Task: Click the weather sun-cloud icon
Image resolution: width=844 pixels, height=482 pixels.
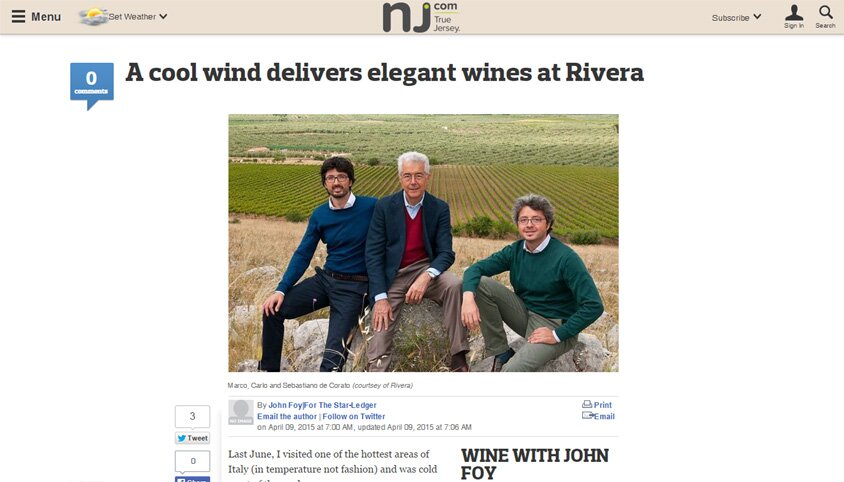Action: pyautogui.click(x=93, y=17)
